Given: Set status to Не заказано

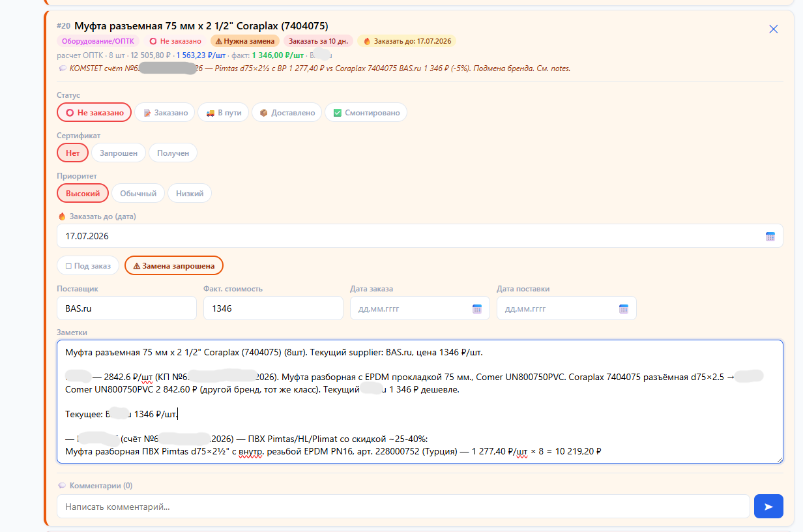Looking at the screenshot, I should [x=95, y=113].
